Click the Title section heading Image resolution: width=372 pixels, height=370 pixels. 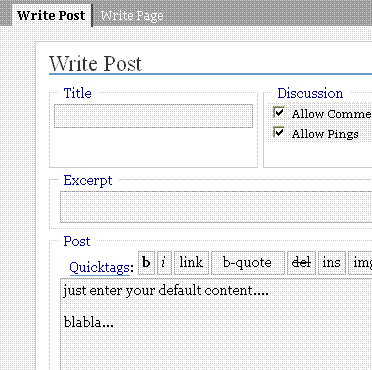click(77, 93)
